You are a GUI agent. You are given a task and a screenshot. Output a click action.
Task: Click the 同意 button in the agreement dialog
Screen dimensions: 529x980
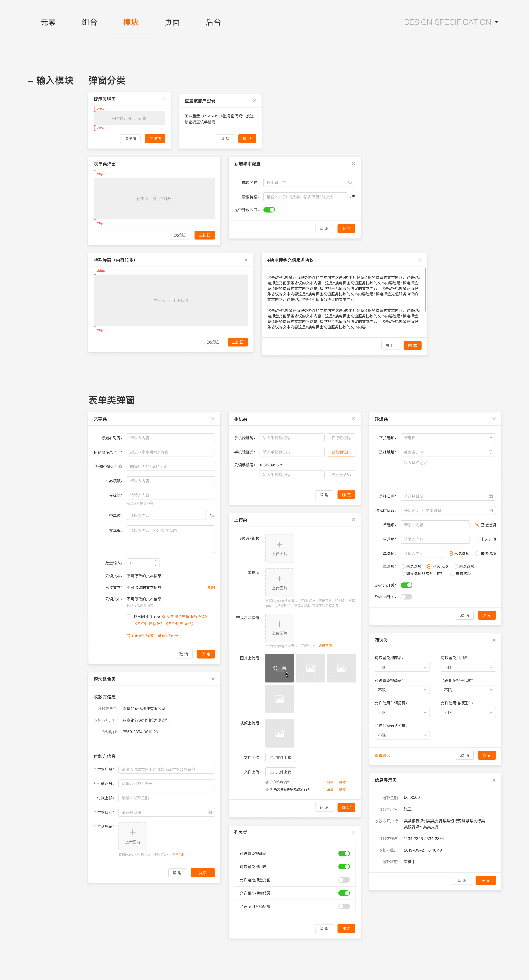point(412,345)
